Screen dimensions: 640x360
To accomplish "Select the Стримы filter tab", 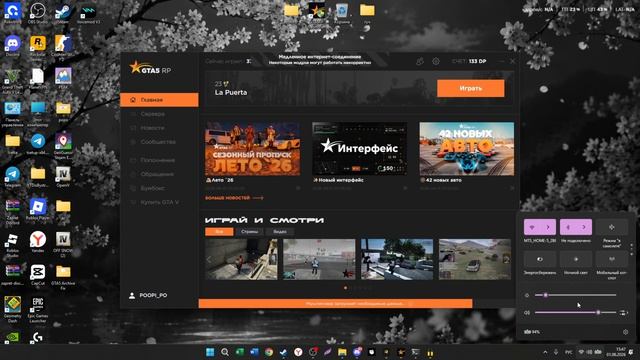I will point(249,231).
